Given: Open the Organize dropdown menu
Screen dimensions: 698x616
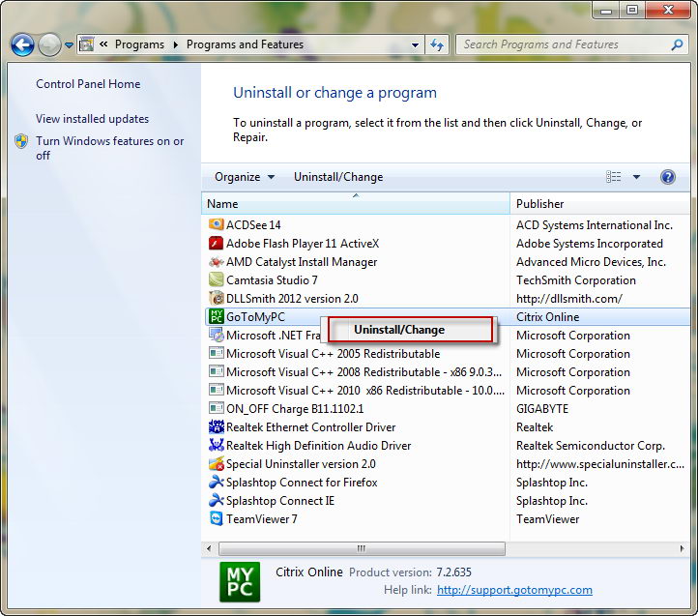Looking at the screenshot, I should 245,177.
